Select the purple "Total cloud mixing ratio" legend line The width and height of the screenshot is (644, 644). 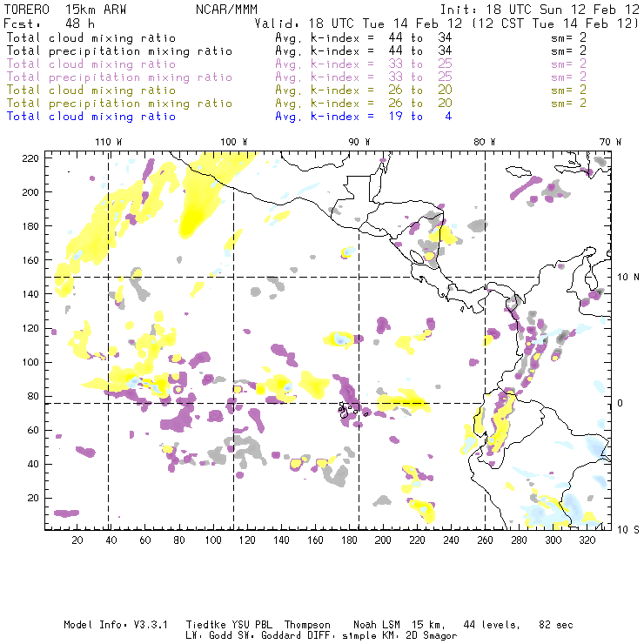(x=91, y=64)
